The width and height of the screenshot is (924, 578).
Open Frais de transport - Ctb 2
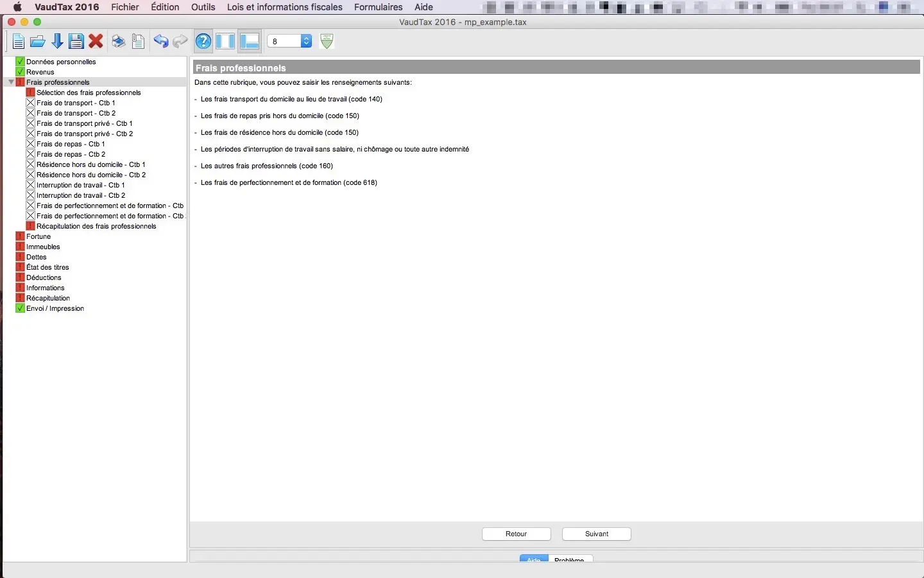pos(76,113)
